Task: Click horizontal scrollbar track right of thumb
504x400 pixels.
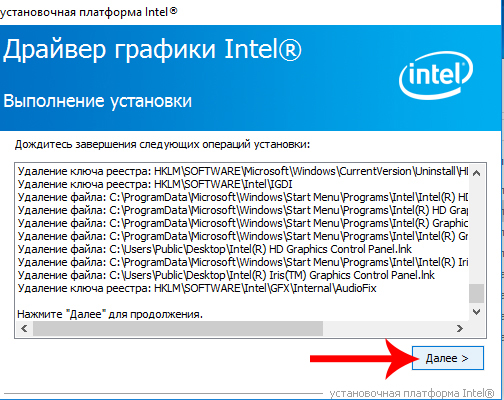Action: pyautogui.click(x=387, y=329)
